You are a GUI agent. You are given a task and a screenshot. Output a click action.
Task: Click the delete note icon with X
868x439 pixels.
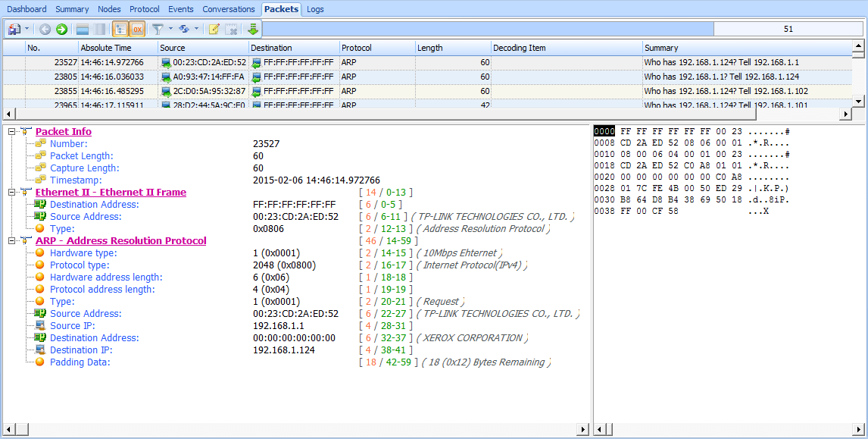coord(232,29)
